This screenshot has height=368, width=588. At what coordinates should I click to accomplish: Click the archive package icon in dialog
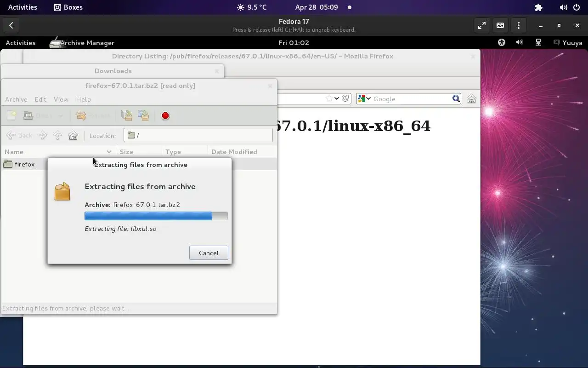click(62, 191)
